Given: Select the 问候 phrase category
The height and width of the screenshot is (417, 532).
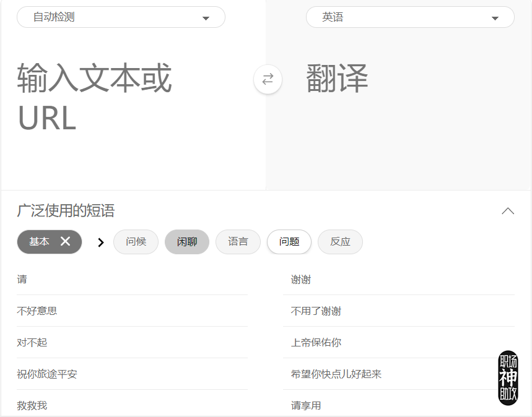Looking at the screenshot, I should [136, 242].
